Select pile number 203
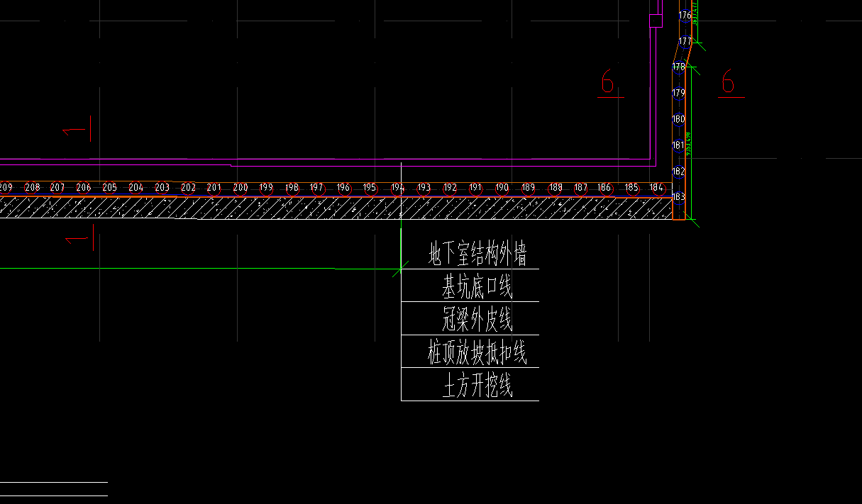Screen dimensions: 862x504 click(162, 188)
